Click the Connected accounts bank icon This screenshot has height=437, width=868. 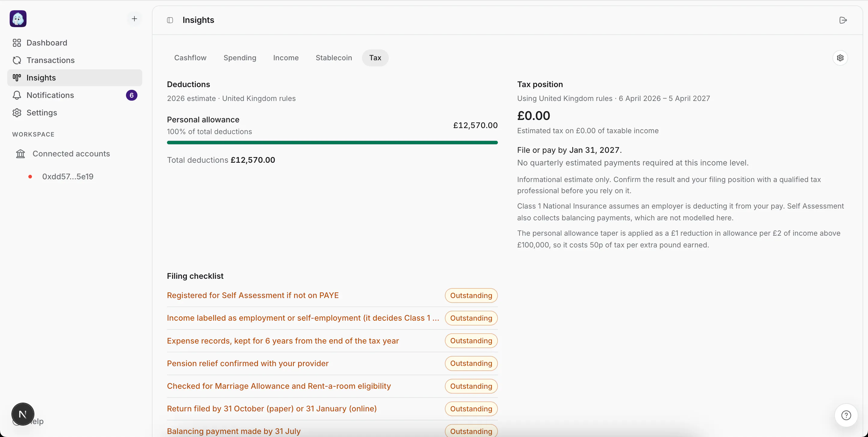tap(20, 154)
